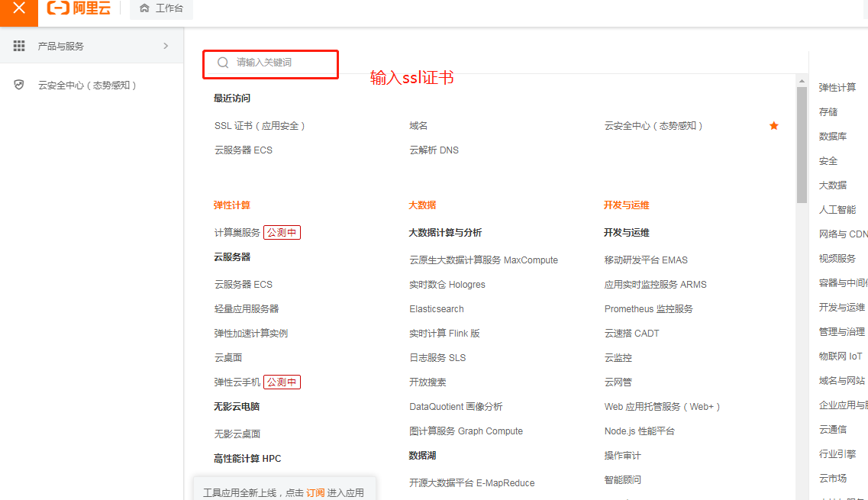This screenshot has width=868, height=500.
Task: Open 云解析 DNS in recent visits
Action: 434,150
